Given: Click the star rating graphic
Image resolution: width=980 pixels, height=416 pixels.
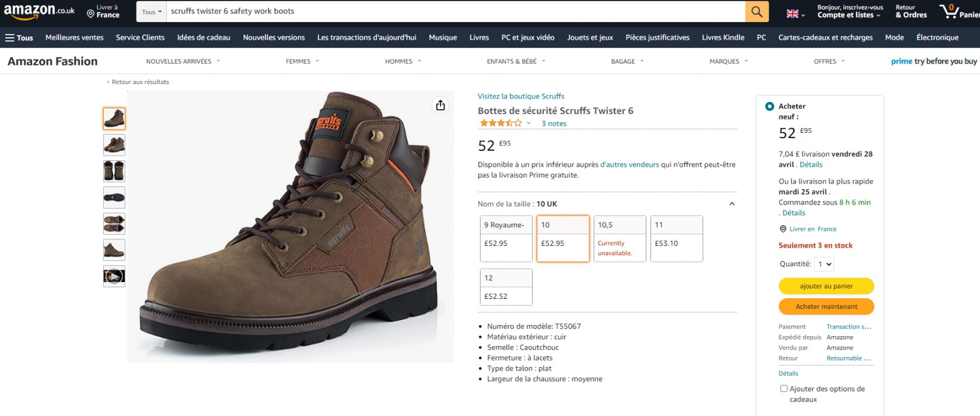Looking at the screenshot, I should coord(501,124).
